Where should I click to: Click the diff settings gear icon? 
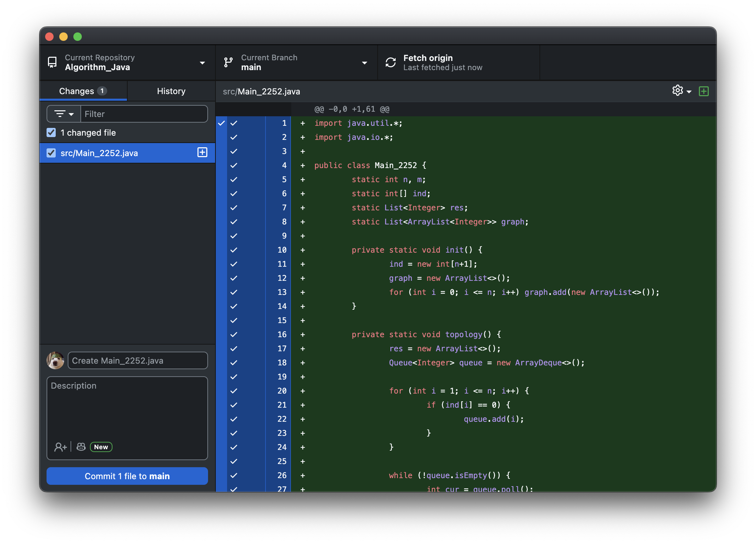[677, 91]
